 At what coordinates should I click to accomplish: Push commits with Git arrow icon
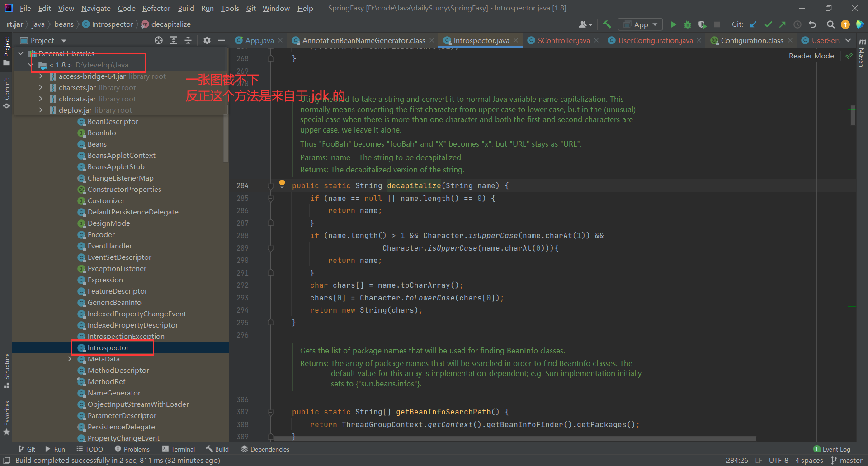tap(783, 24)
